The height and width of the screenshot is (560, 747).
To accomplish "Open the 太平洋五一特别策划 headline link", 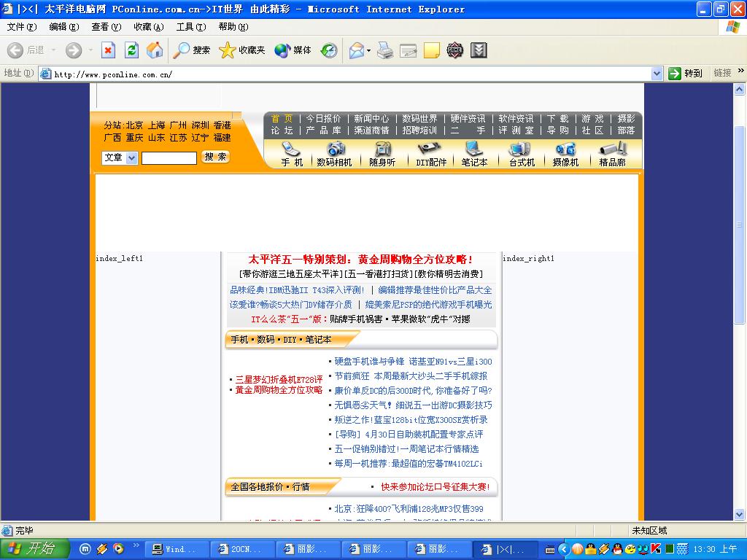I will [x=360, y=260].
